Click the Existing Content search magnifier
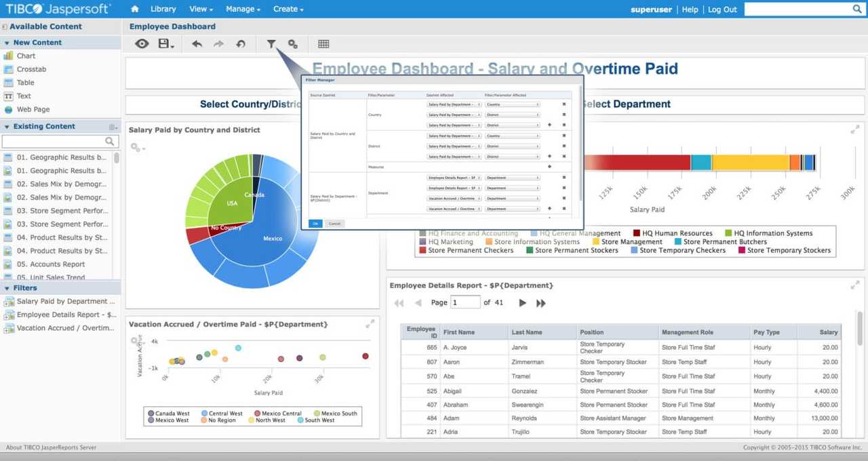Screen dimensions: 868x461 click(110, 141)
